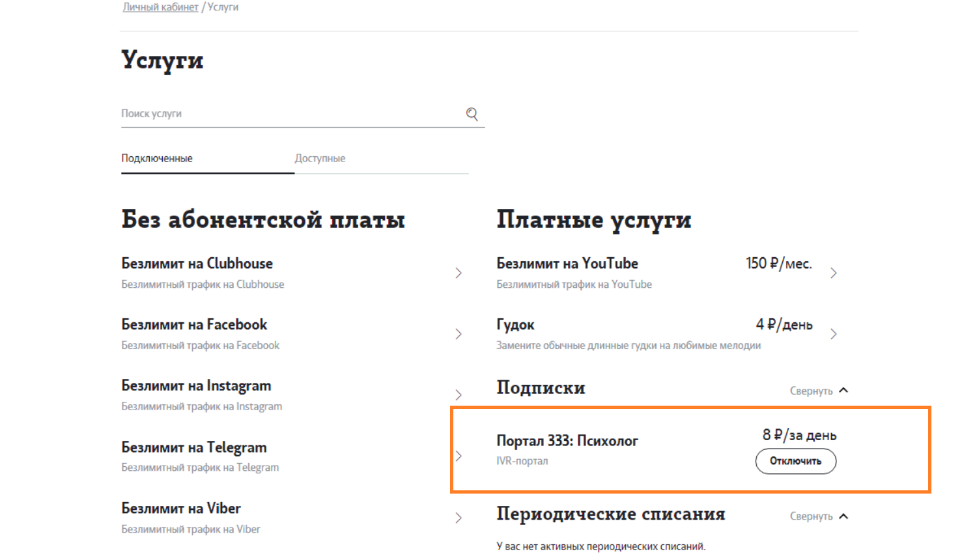Click 'У вас нет активных периодических списаний' text
Screen dimensions: 977x560
[x=601, y=546]
